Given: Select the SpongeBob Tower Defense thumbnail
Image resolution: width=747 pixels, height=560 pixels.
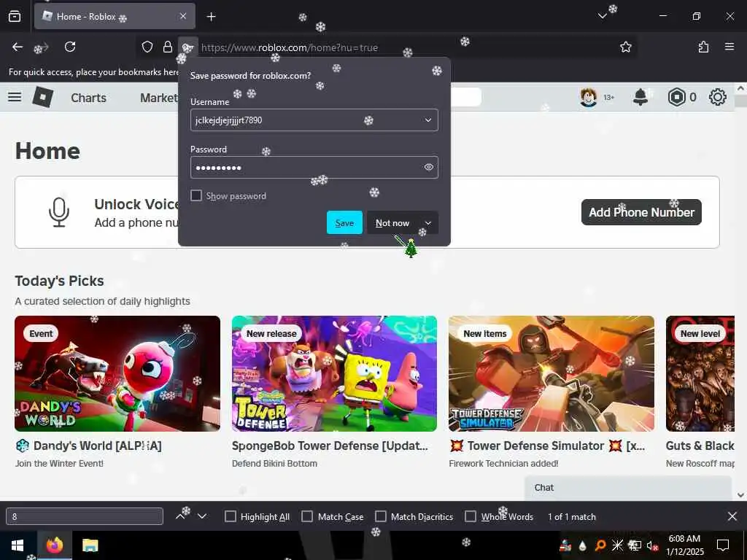Looking at the screenshot, I should pyautogui.click(x=334, y=374).
